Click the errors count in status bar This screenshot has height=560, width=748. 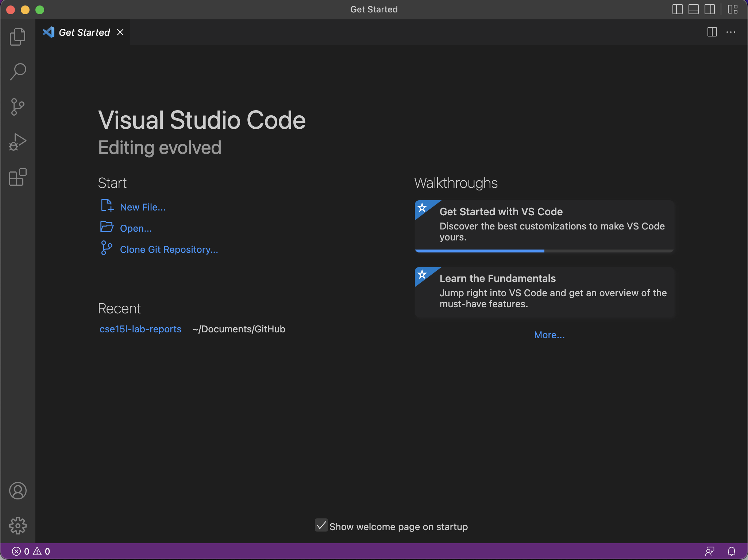pyautogui.click(x=21, y=552)
